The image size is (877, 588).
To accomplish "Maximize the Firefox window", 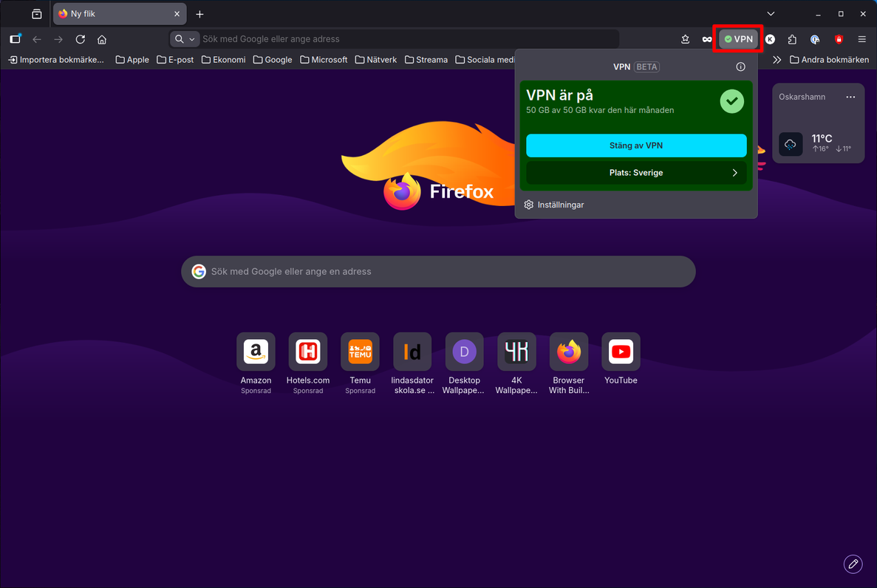I will (x=841, y=14).
